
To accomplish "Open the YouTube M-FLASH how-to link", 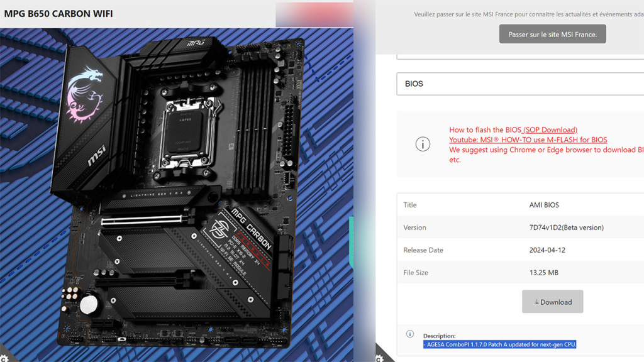I will click(x=528, y=140).
